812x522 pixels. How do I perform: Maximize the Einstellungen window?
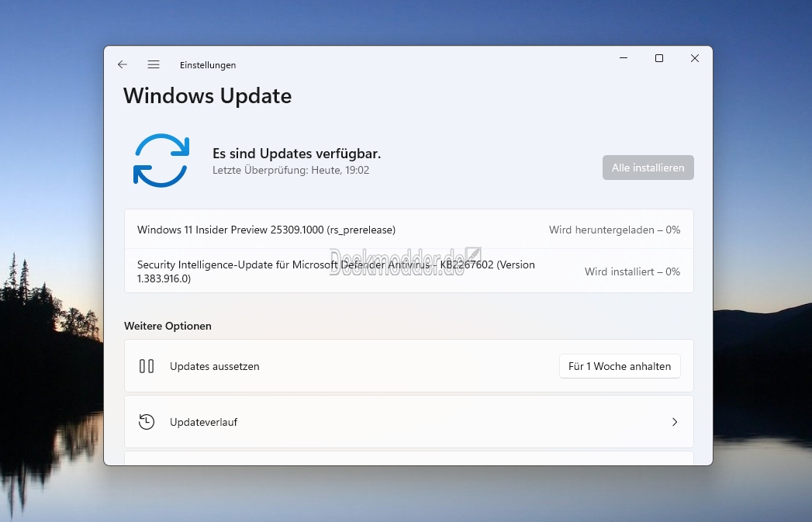[659, 58]
